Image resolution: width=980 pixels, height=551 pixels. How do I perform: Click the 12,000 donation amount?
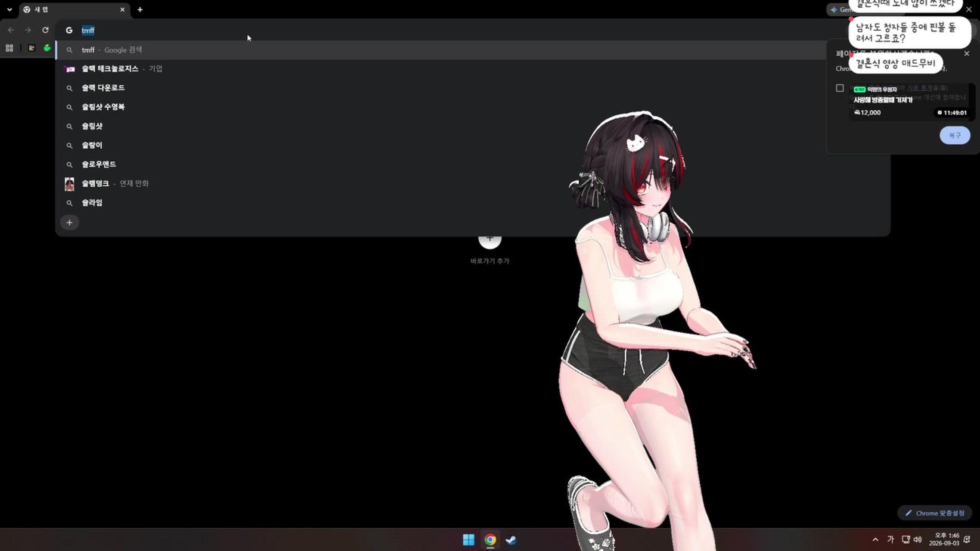(x=868, y=113)
